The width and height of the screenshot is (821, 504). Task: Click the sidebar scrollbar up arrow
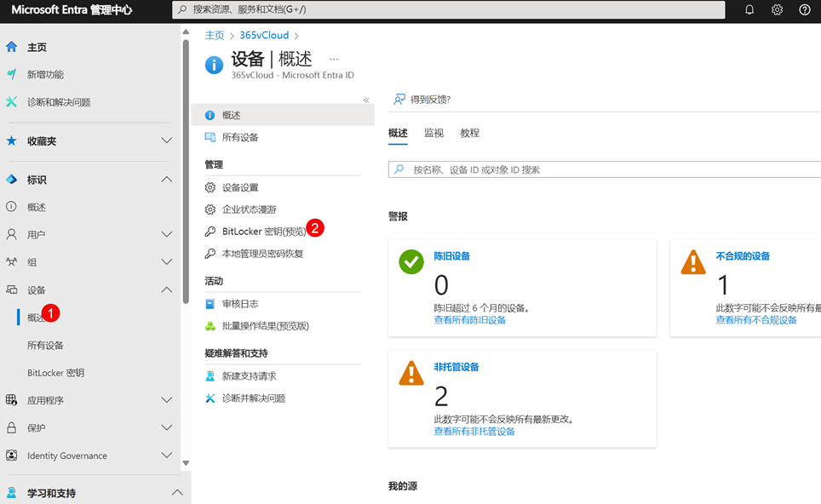(x=186, y=31)
